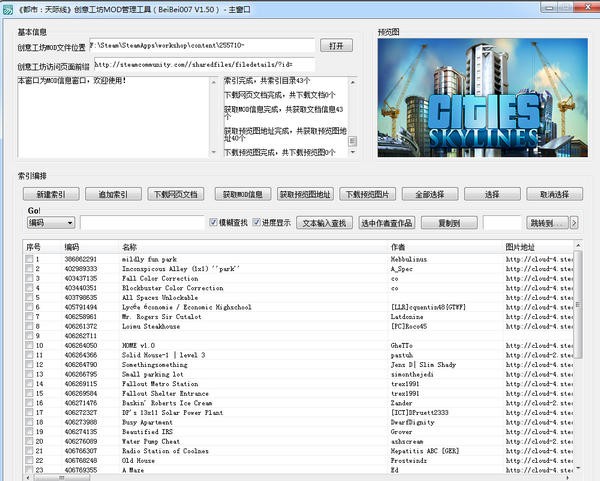Viewport: 600px width, 481px height.
Task: Click the 文本输入查找 button
Action: (x=324, y=223)
